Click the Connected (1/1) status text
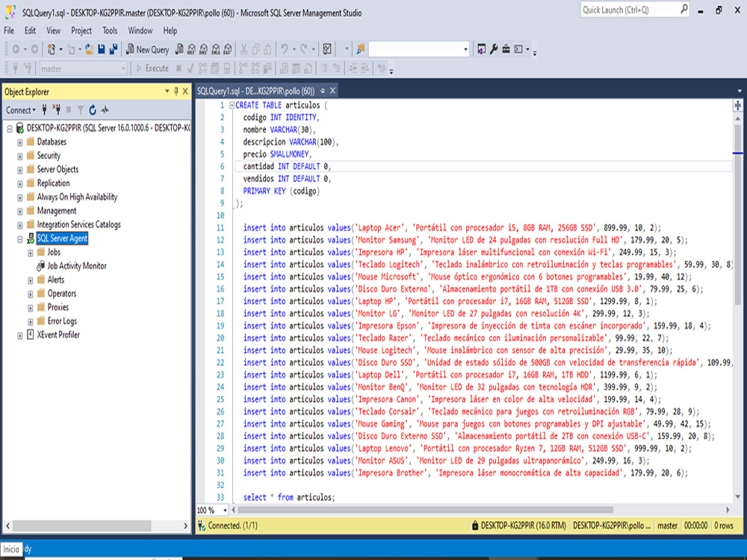Screen dimensions: 747x560 click(x=232, y=525)
